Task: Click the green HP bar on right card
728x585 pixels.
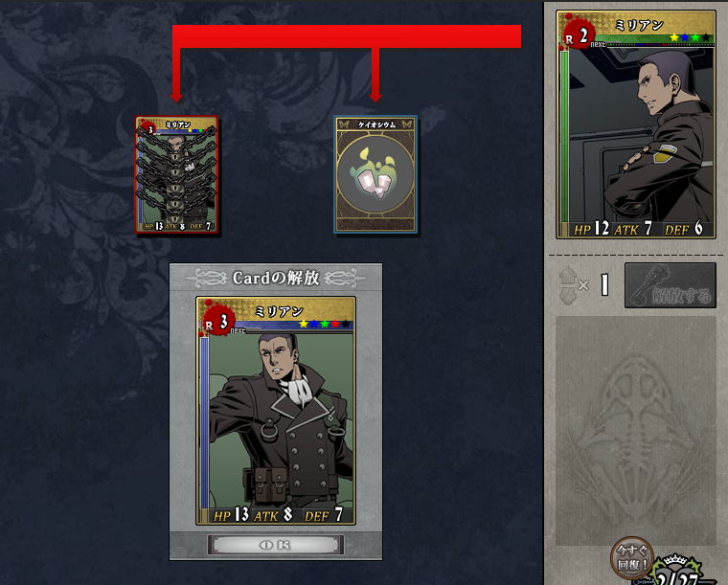Action: (x=564, y=137)
